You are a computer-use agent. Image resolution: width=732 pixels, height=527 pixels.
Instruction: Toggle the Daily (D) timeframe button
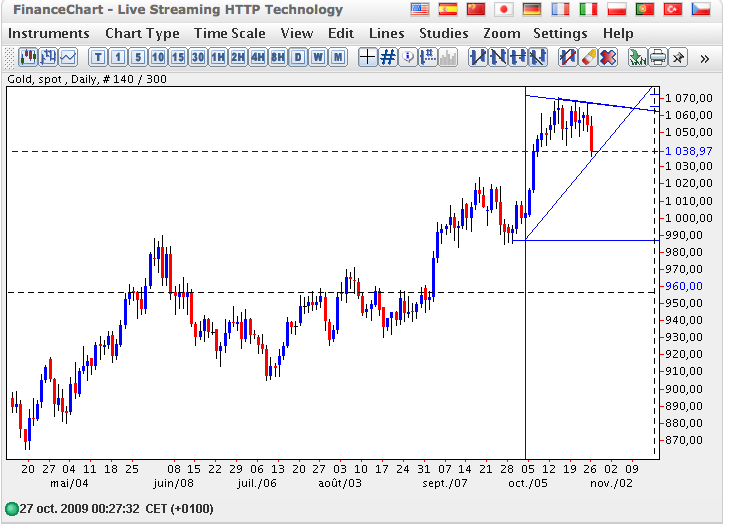[x=298, y=57]
